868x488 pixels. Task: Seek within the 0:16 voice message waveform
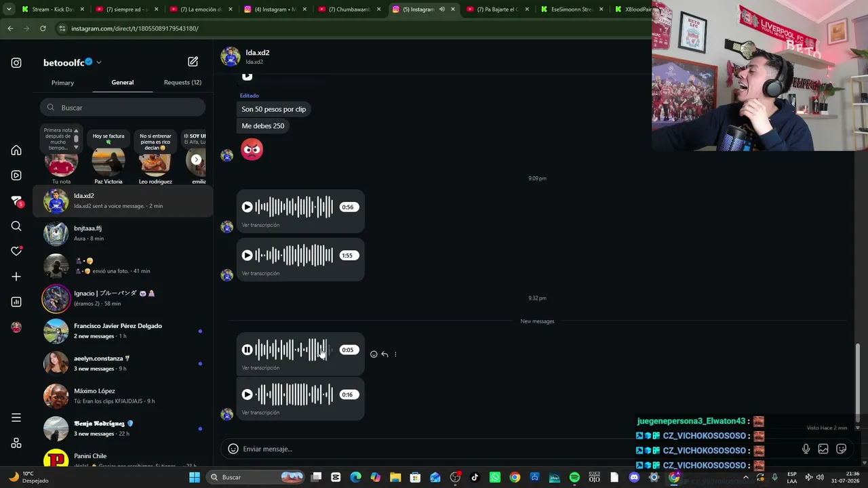click(294, 394)
